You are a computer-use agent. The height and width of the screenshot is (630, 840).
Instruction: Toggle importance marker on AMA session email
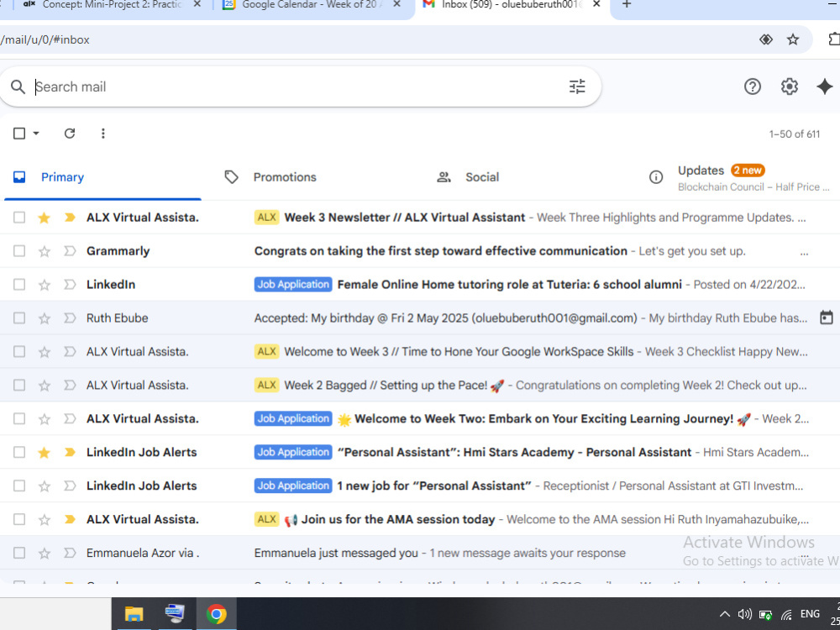pos(70,519)
